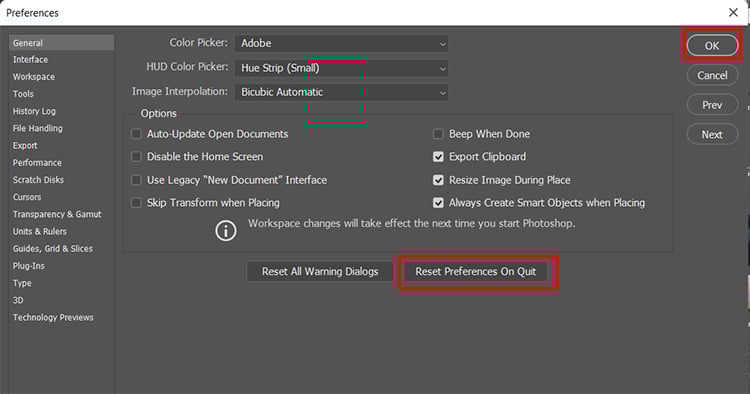Screen dimensions: 750x394
Task: Switch to Units & Rulers category
Action: [40, 231]
